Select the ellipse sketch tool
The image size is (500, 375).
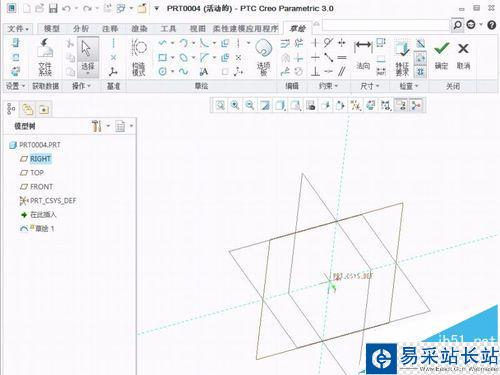pos(183,57)
